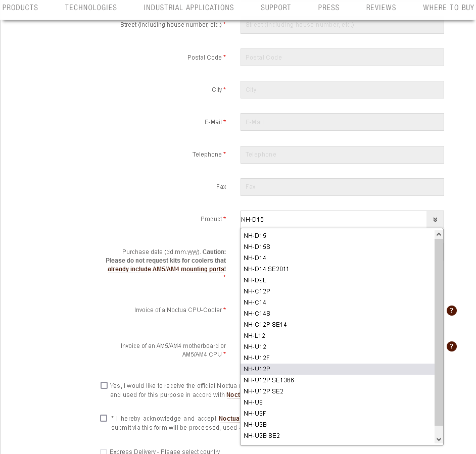Open the REVIEWS menu item
The width and height of the screenshot is (476, 454).
coord(381,8)
